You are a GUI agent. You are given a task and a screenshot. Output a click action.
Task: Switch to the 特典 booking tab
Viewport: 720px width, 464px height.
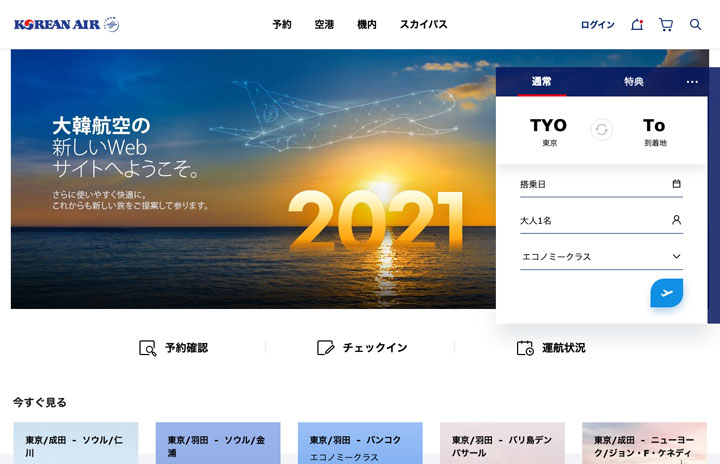pyautogui.click(x=634, y=82)
